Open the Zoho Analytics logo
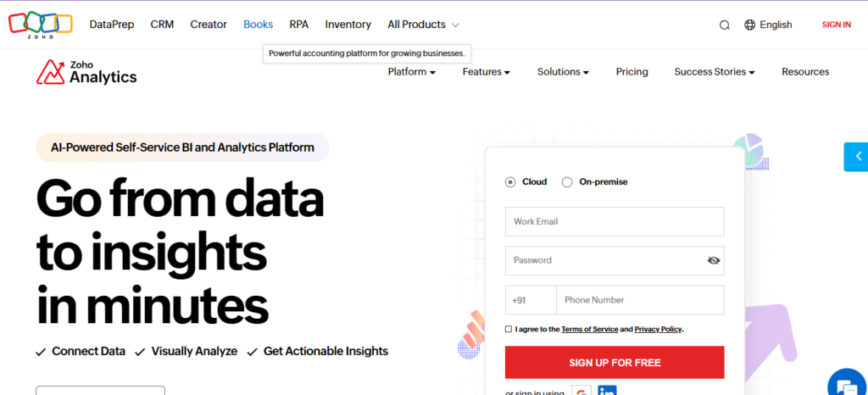The width and height of the screenshot is (868, 395). pos(86,72)
